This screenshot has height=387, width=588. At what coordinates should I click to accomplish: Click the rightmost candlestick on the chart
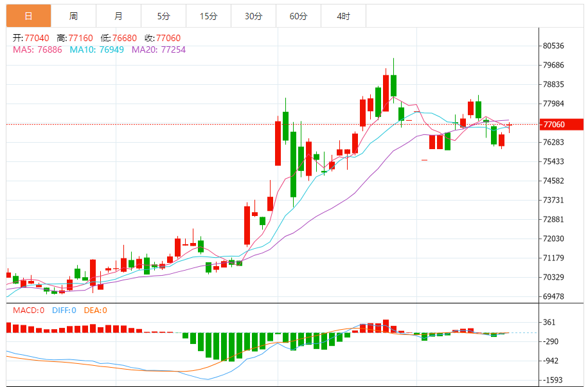tap(509, 126)
